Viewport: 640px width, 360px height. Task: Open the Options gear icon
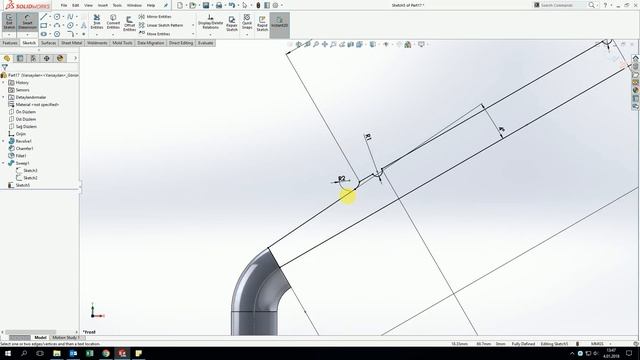276,5
